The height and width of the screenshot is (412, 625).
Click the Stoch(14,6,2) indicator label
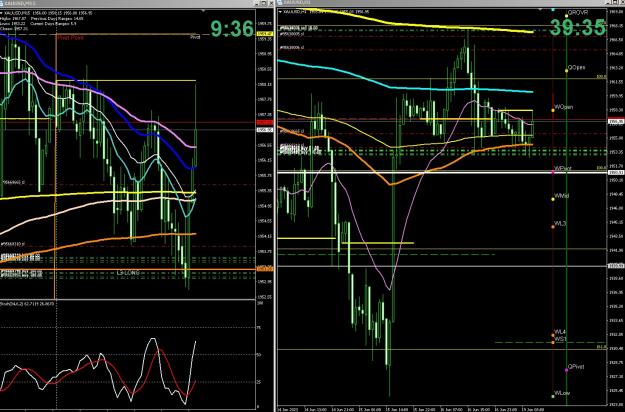pyautogui.click(x=28, y=304)
